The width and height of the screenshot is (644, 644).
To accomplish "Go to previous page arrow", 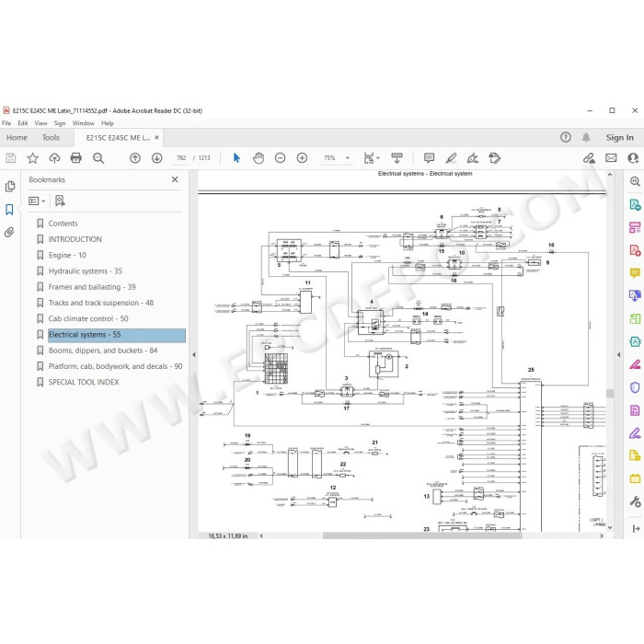I will coord(135,158).
